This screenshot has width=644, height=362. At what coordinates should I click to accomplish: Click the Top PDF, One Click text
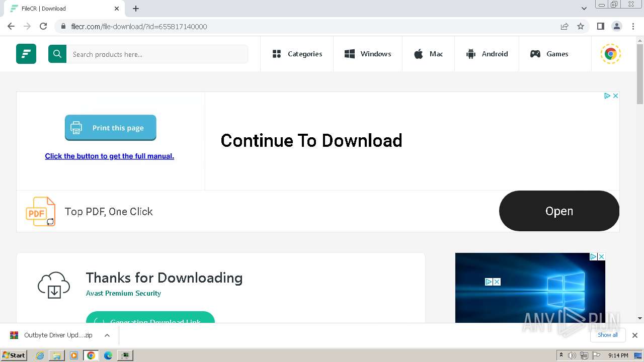pos(109,212)
